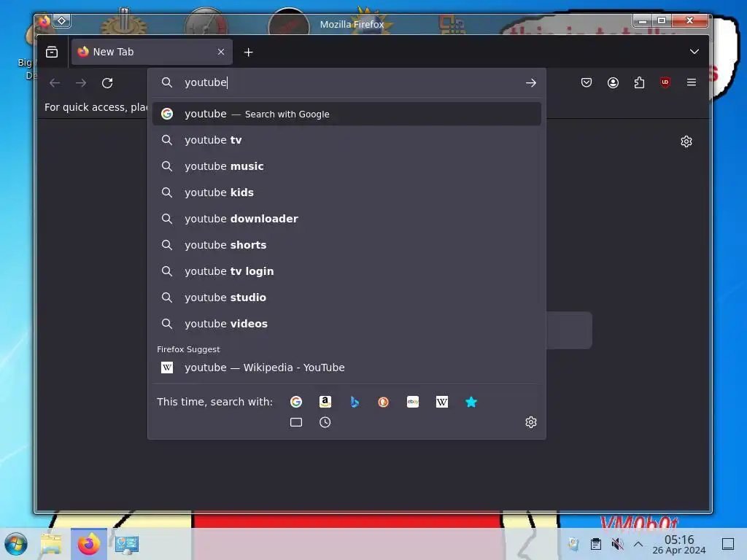Click the forward navigation arrow
Image resolution: width=747 pixels, height=560 pixels.
(81, 83)
